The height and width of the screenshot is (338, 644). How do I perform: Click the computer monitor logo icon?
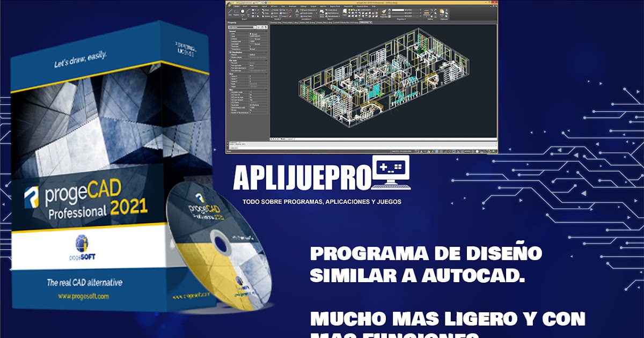tap(390, 172)
